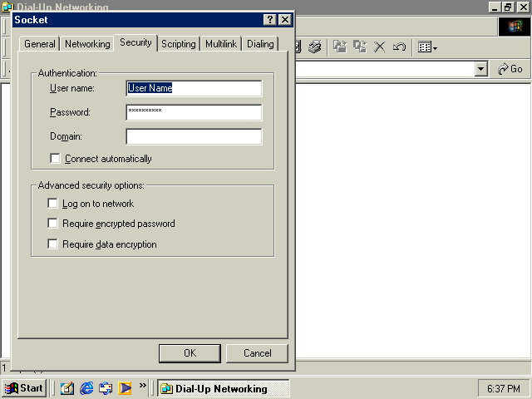The height and width of the screenshot is (399, 532).
Task: Launch Outlook Express from quick launch
Action: point(106,388)
